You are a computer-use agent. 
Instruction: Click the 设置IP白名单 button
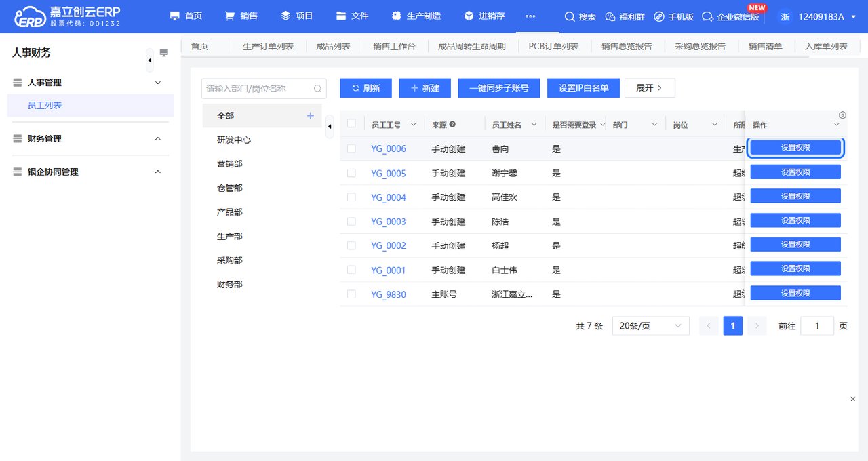click(584, 88)
